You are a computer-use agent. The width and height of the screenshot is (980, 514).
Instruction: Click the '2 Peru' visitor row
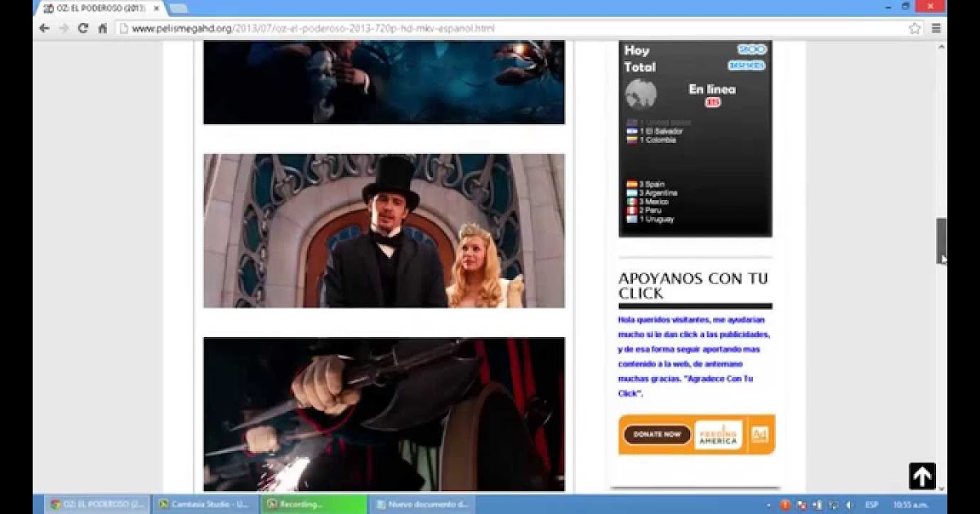[645, 210]
